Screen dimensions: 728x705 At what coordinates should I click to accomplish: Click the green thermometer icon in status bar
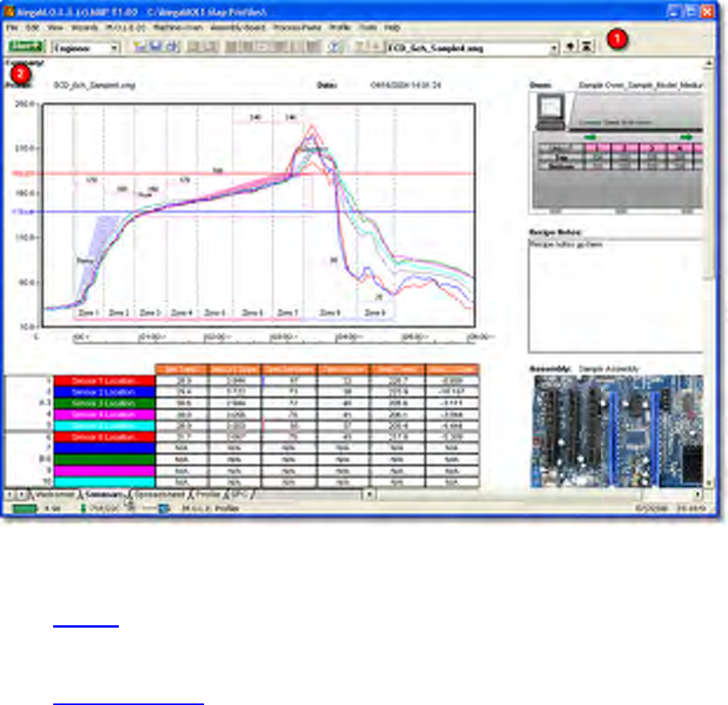(x=83, y=509)
